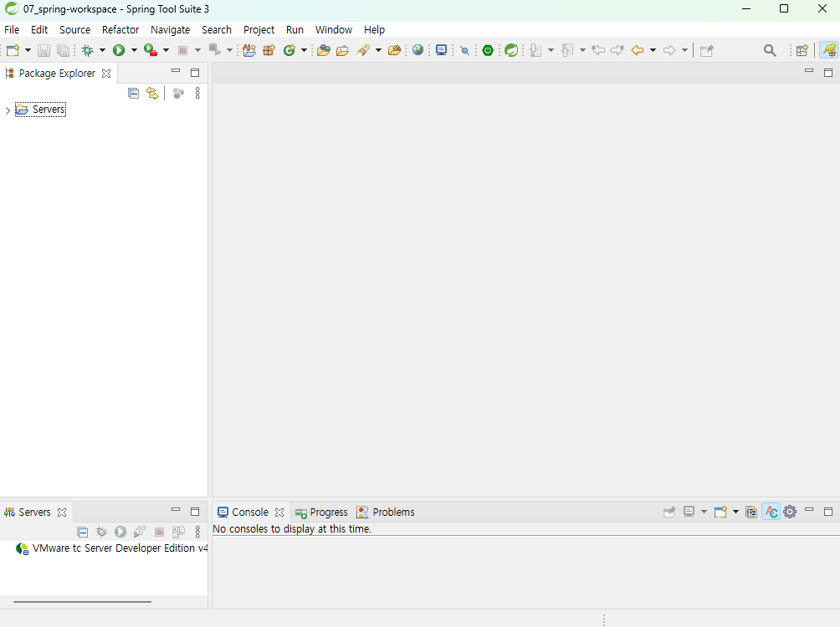This screenshot has width=840, height=627.
Task: Click Run External Tools icon with red toolbox
Action: point(151,50)
